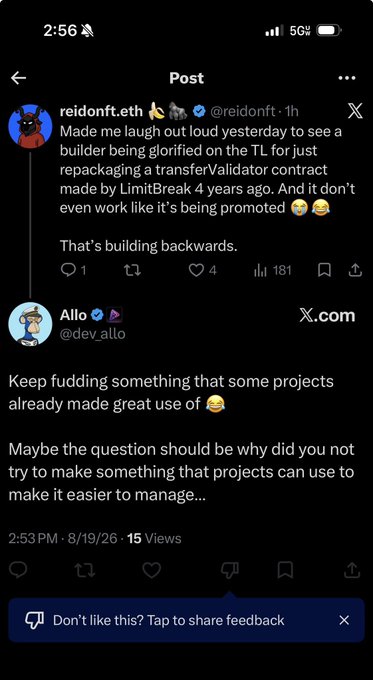Repost Allo's post
Viewport: 373px width, 680px height.
[84, 570]
